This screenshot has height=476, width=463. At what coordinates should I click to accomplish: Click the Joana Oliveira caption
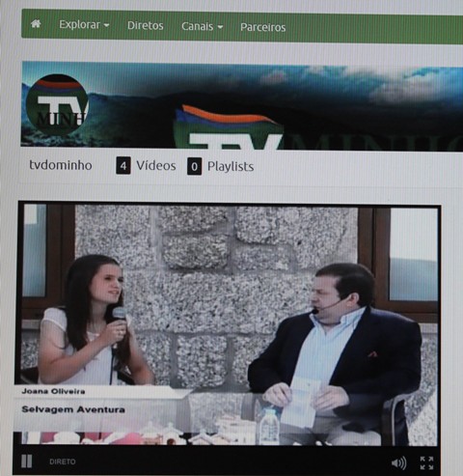(x=53, y=391)
